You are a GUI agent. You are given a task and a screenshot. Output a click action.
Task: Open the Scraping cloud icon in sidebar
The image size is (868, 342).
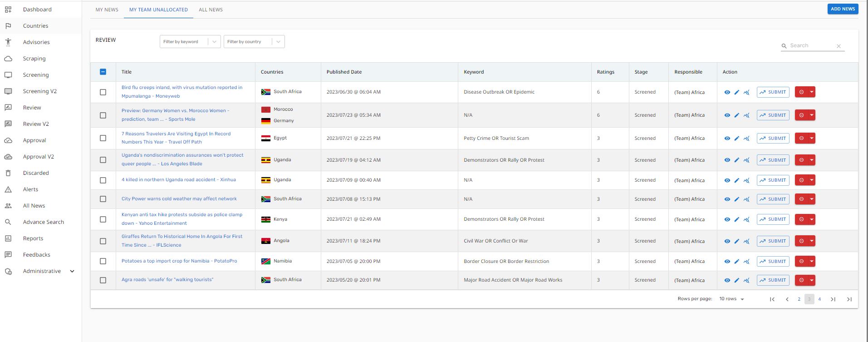point(8,59)
